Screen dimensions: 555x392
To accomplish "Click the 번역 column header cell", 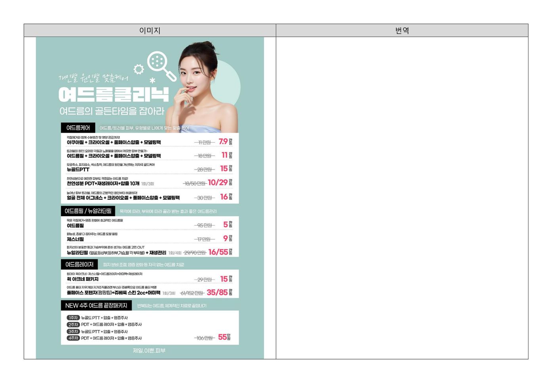I will click(x=402, y=30).
